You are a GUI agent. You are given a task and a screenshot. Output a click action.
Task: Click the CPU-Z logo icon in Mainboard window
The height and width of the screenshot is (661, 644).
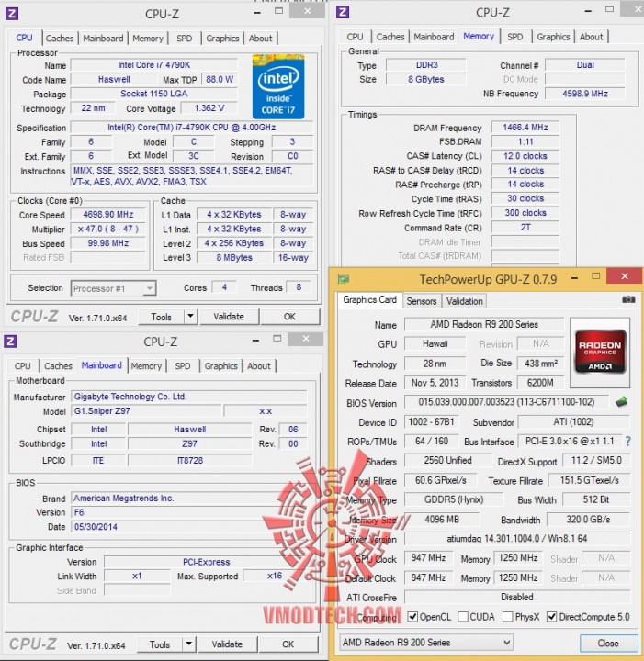pyautogui.click(x=10, y=341)
